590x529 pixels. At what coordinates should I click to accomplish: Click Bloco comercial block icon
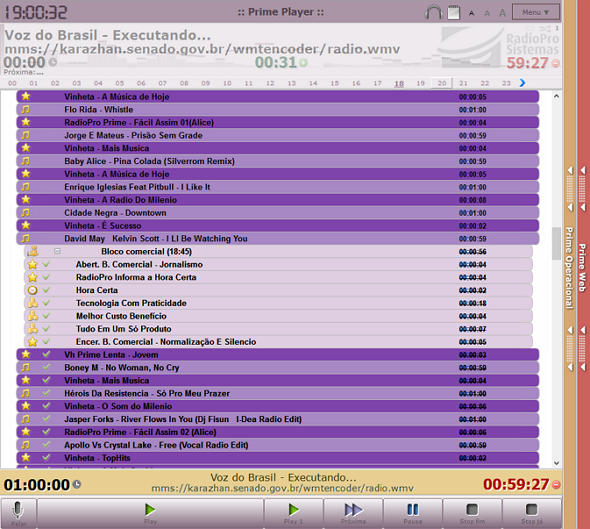coord(33,251)
